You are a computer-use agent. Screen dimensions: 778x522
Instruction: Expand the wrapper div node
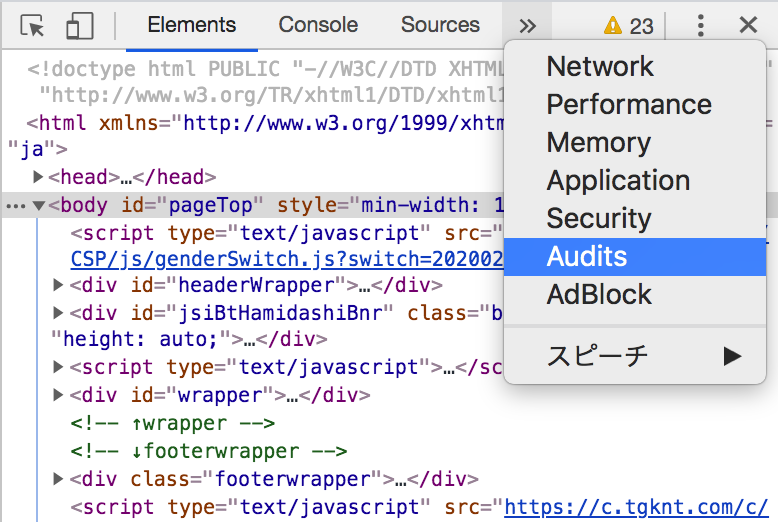click(x=58, y=395)
